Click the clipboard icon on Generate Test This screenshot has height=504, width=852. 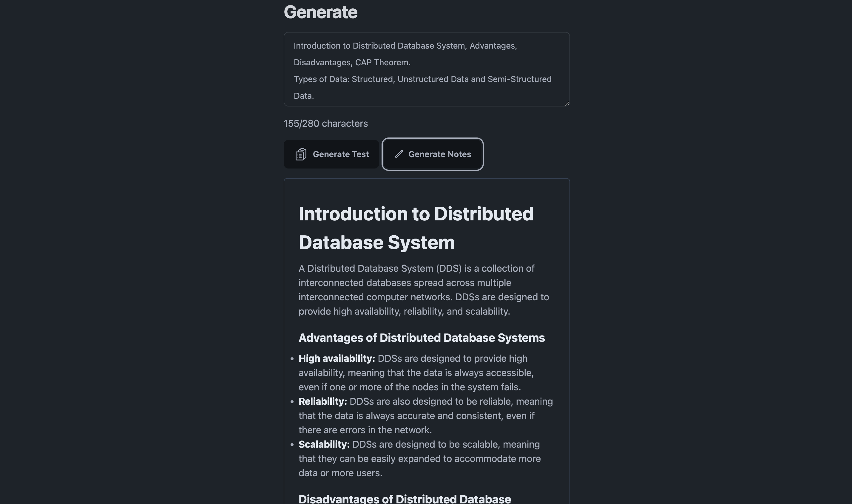click(x=301, y=154)
